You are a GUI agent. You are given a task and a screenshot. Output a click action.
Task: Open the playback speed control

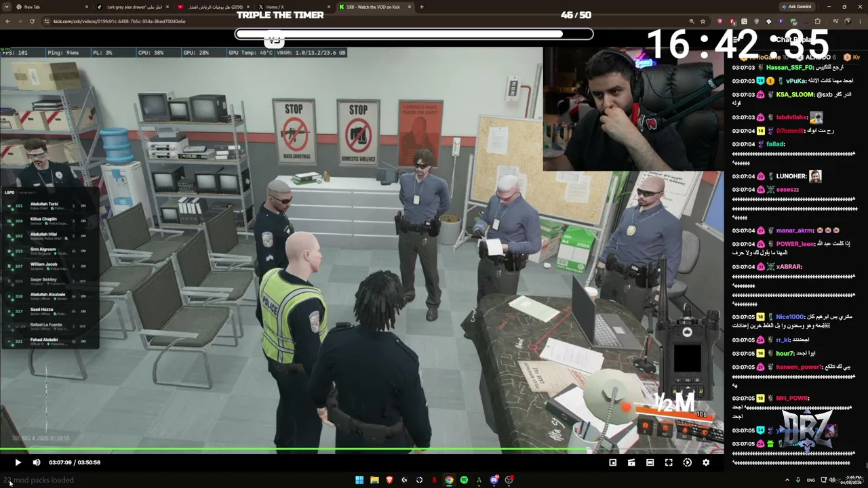(687, 462)
